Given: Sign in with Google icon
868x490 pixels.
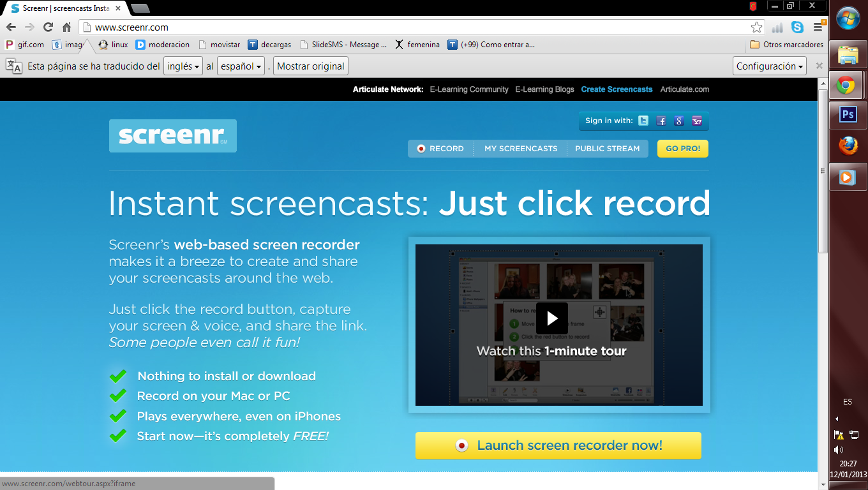Looking at the screenshot, I should click(x=679, y=121).
